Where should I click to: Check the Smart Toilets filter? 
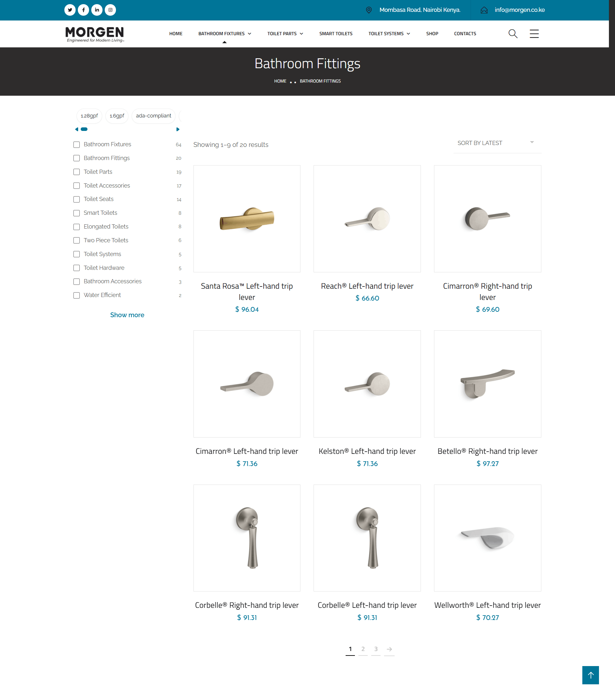pos(77,213)
